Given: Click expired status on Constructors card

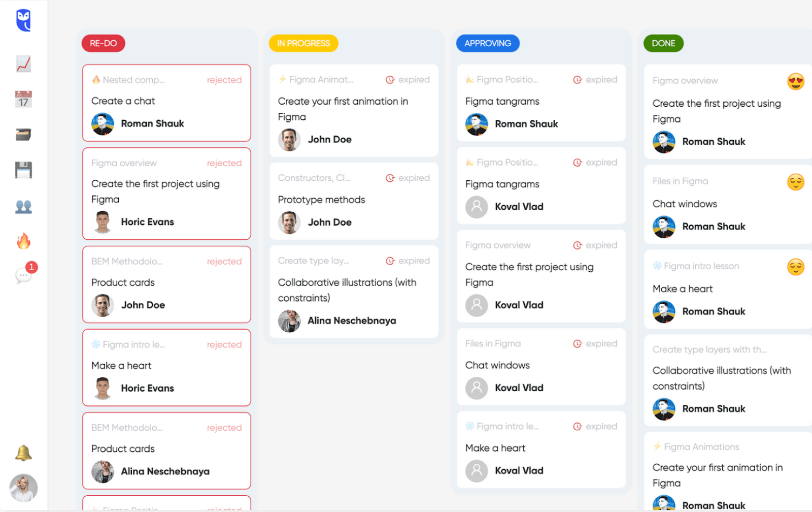Looking at the screenshot, I should [x=408, y=178].
